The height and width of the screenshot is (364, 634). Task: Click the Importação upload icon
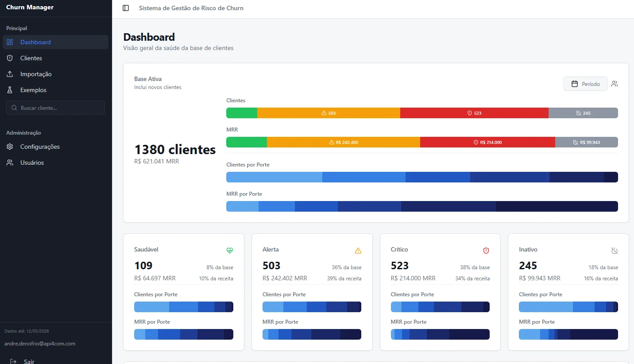coord(10,74)
